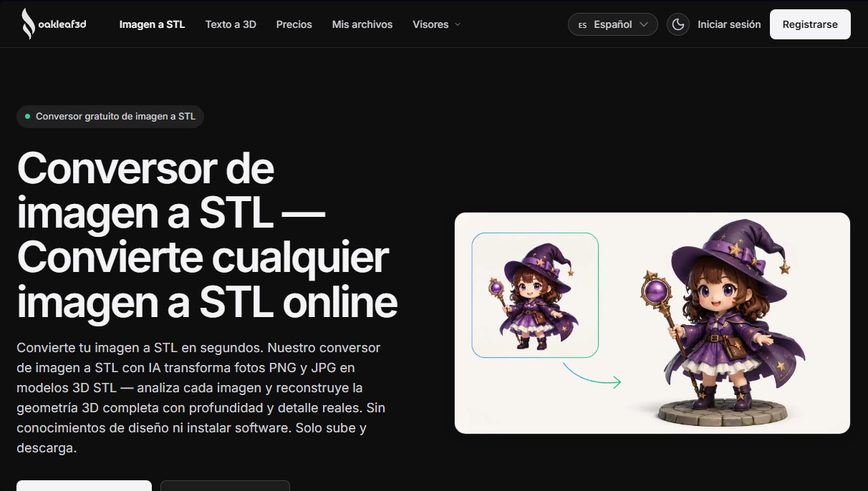The height and width of the screenshot is (491, 868).
Task: Click the paragraph starting 'Convierte tu imagen a STL'
Action: point(200,398)
